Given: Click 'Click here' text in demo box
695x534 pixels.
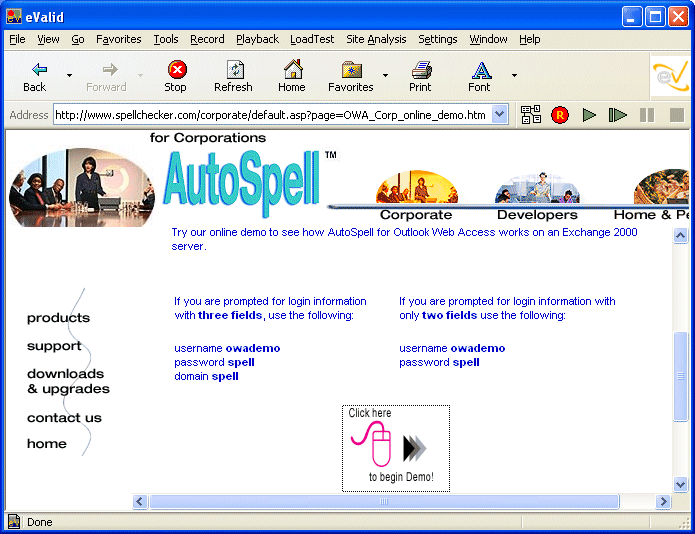Looking at the screenshot, I should 370,413.
